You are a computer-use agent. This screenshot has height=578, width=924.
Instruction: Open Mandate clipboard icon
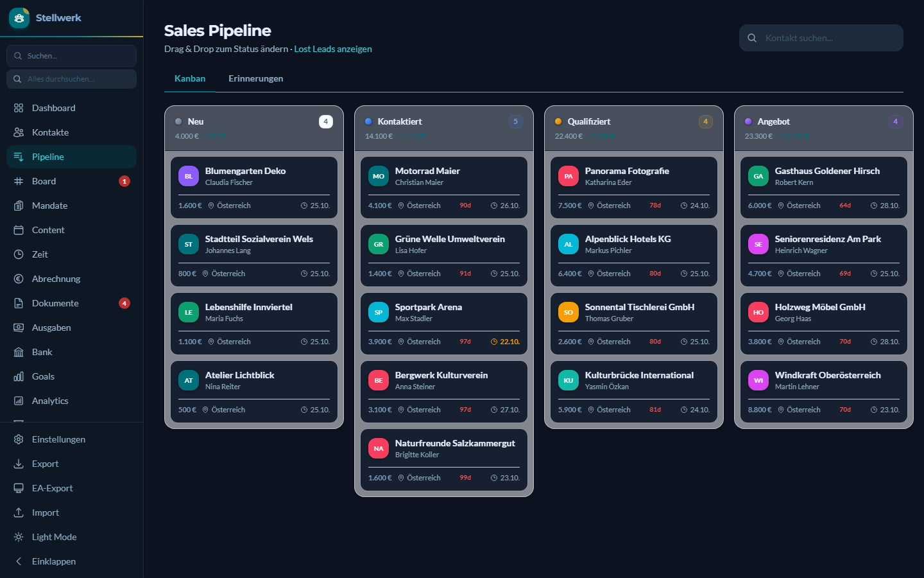pos(19,206)
